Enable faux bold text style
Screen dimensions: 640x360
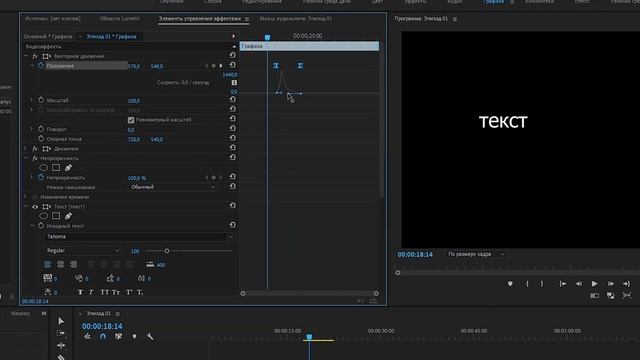pyautogui.click(x=80, y=292)
